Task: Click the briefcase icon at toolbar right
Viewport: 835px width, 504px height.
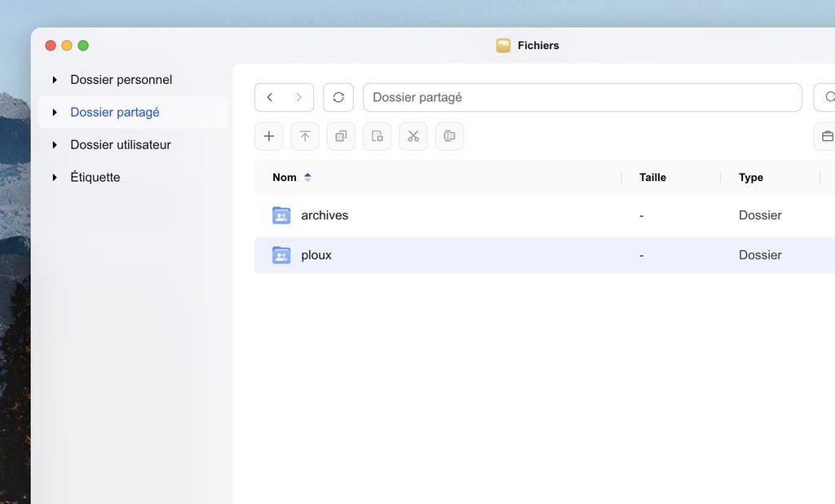Action: [x=827, y=136]
